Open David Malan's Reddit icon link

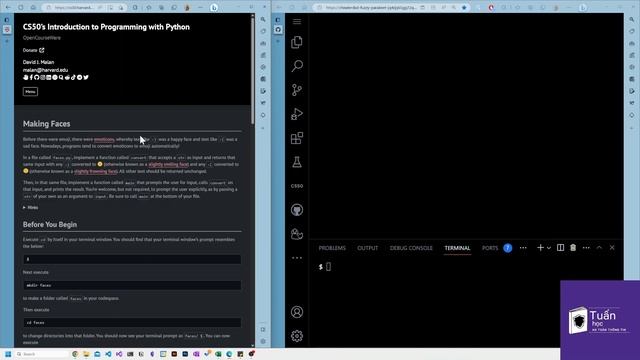click(67, 77)
